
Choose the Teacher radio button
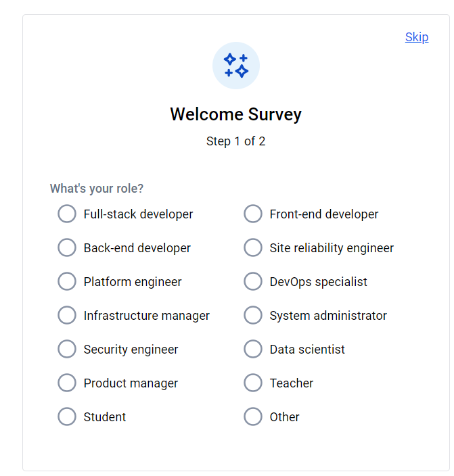click(253, 383)
